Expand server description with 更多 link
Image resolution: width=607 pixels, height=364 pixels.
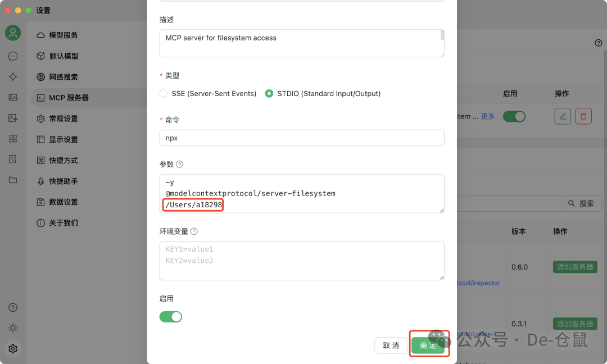488,116
